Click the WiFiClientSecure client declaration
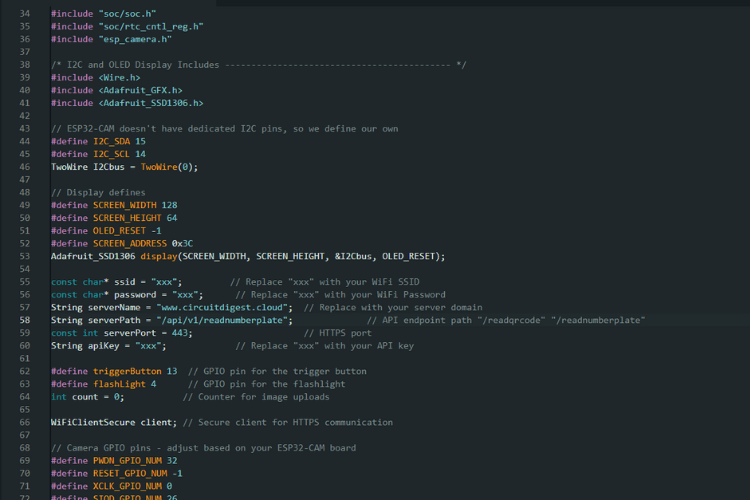 (x=114, y=422)
